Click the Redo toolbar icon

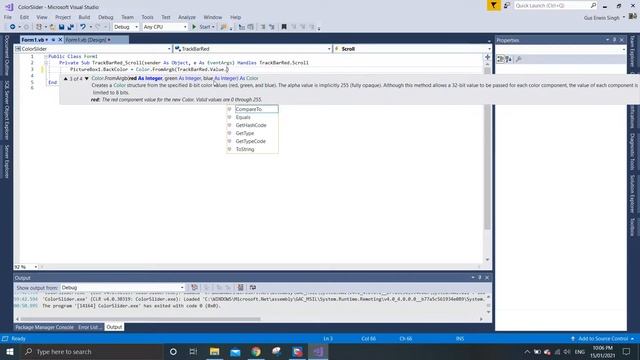click(x=97, y=27)
